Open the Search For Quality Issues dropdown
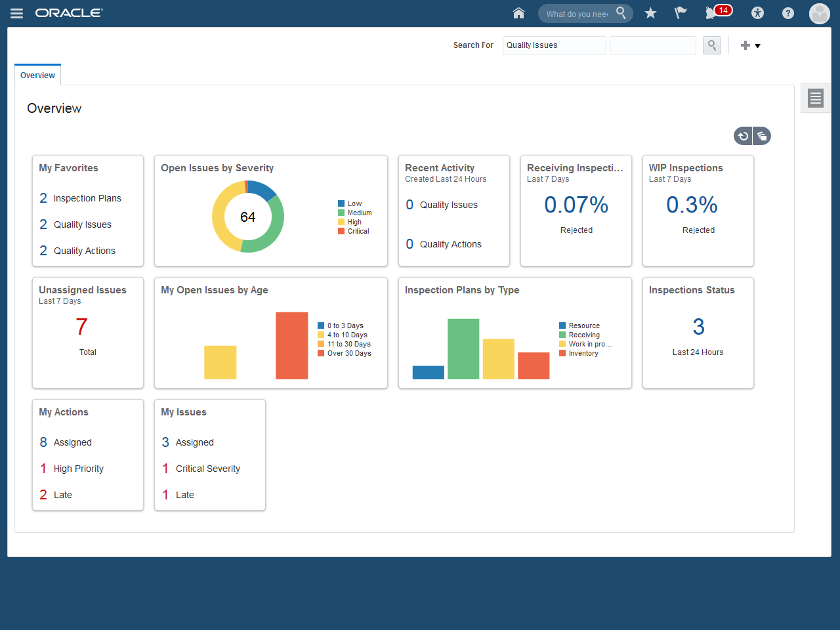Screen dimensions: 840x630 [555, 45]
